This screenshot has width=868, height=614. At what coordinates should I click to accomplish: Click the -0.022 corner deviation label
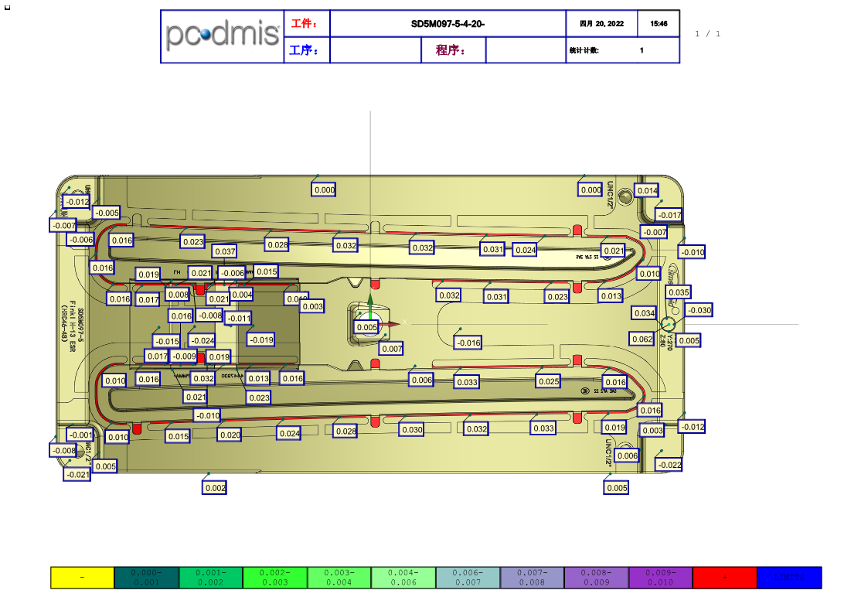[x=669, y=465]
